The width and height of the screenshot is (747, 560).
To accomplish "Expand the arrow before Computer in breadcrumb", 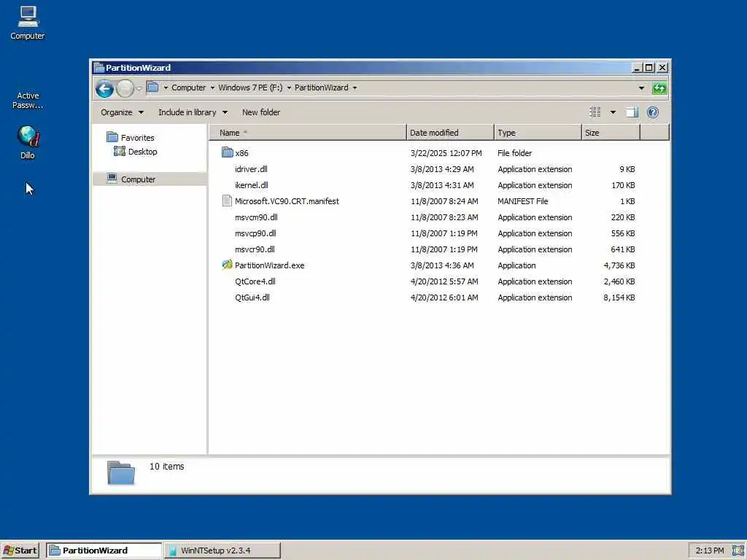I will pos(166,87).
